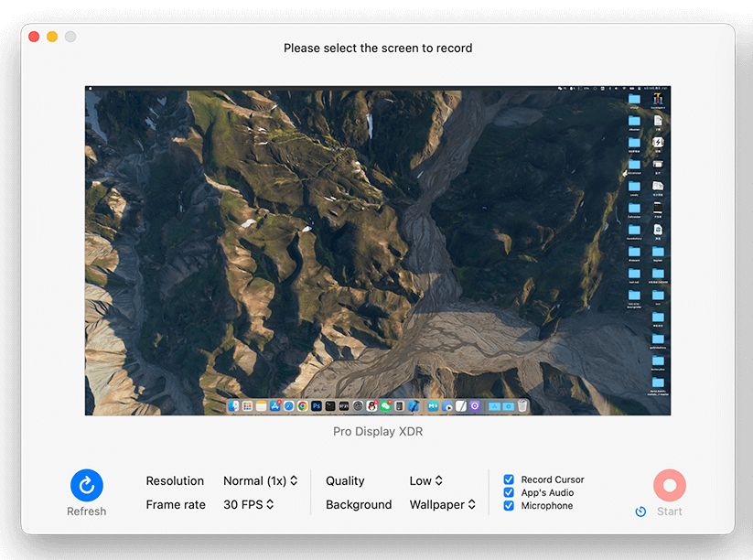Open the Background Wallpaper dropdown

coord(442,504)
